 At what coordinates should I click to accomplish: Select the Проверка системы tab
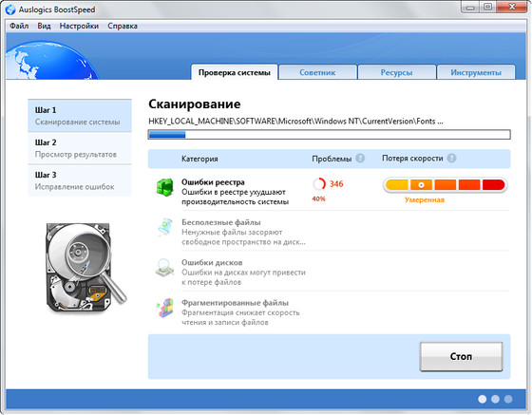click(235, 72)
